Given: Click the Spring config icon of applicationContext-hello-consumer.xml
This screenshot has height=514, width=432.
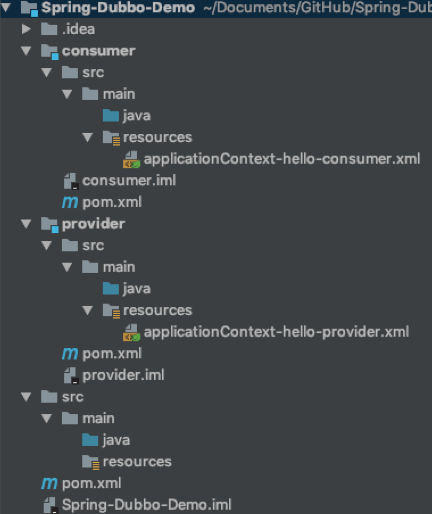Looking at the screenshot, I should [x=131, y=159].
